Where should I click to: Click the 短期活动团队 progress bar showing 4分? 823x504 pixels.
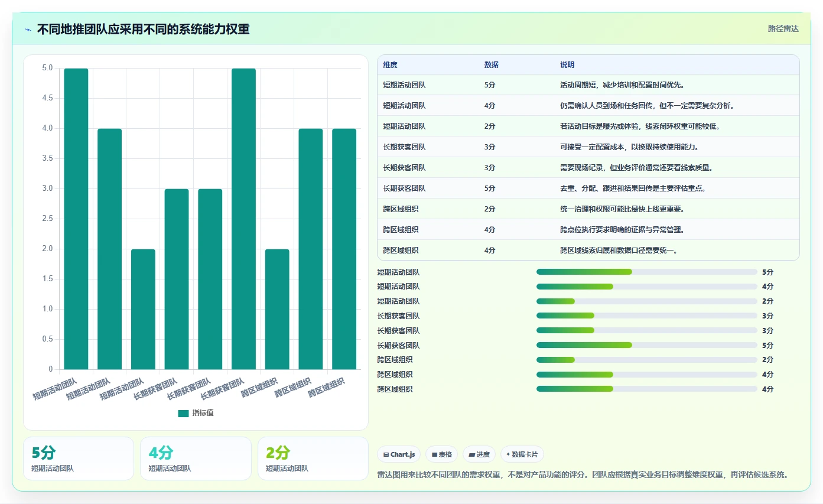tap(647, 287)
